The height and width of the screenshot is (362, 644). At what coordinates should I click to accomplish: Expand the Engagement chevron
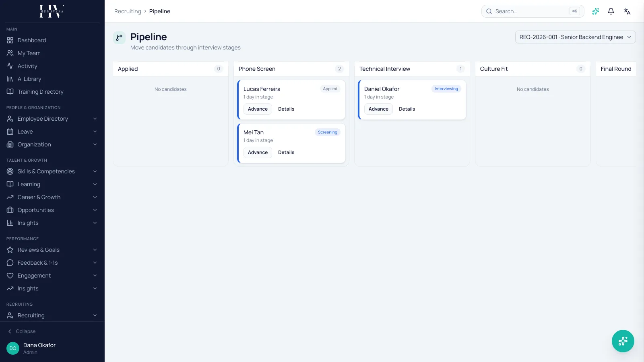(x=95, y=276)
